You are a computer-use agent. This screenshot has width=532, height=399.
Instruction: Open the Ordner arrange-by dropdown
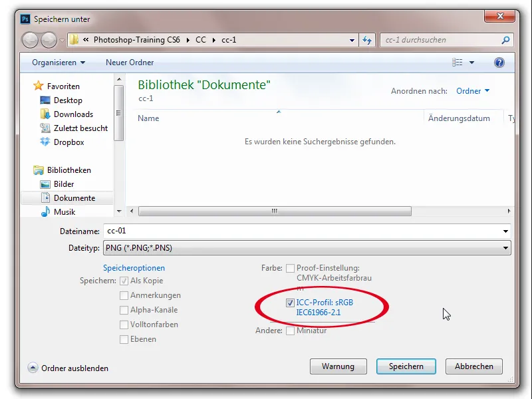(473, 91)
